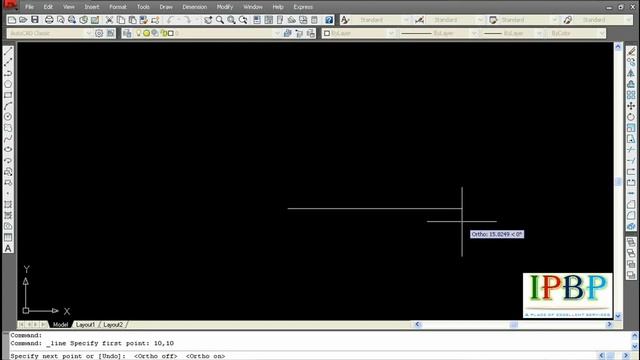Select the Offset tool
This screenshot has height=360, width=640.
pos(631,84)
